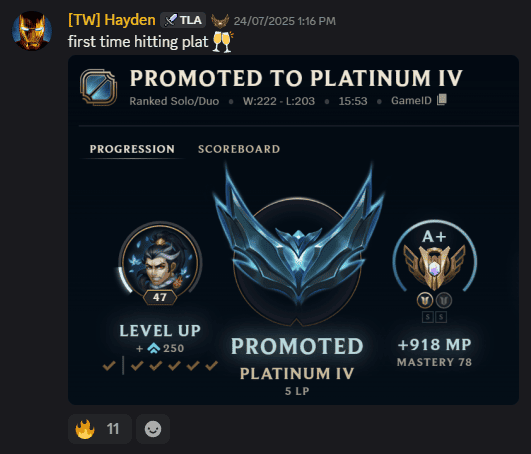Open the add reaction smiley button
This screenshot has height=454, width=531.
[153, 429]
